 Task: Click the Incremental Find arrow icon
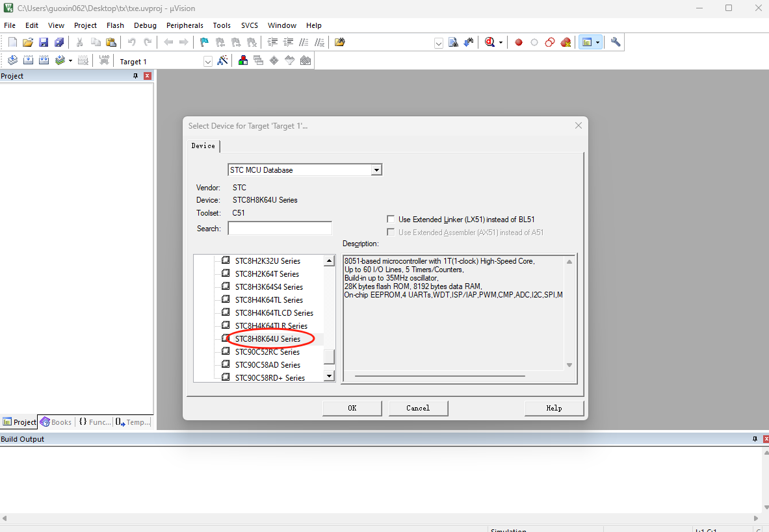[469, 42]
